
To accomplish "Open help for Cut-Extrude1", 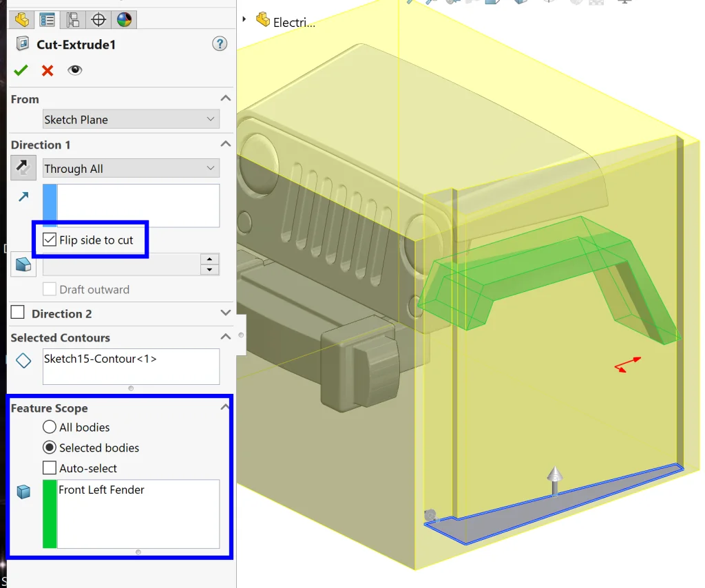I will coord(220,45).
